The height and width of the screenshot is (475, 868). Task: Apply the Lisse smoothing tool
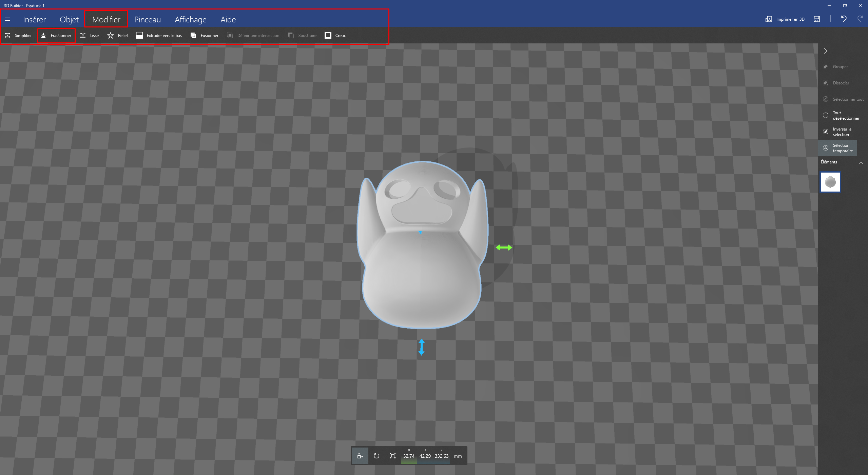(x=90, y=35)
